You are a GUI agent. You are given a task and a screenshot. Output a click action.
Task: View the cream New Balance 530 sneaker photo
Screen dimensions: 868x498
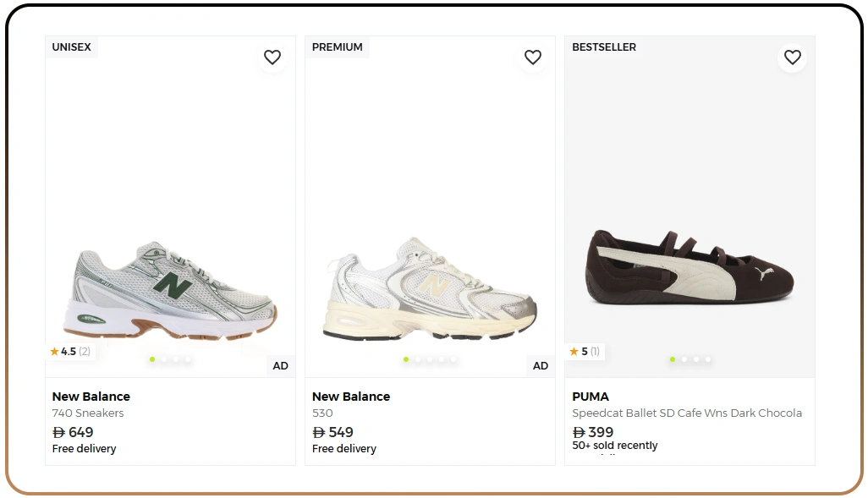pos(429,290)
